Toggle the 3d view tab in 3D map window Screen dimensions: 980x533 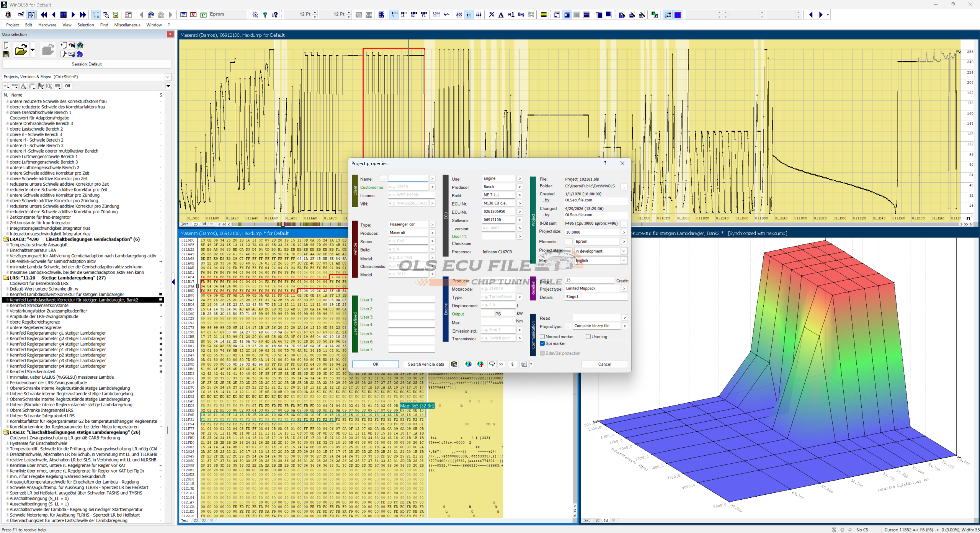605,520
